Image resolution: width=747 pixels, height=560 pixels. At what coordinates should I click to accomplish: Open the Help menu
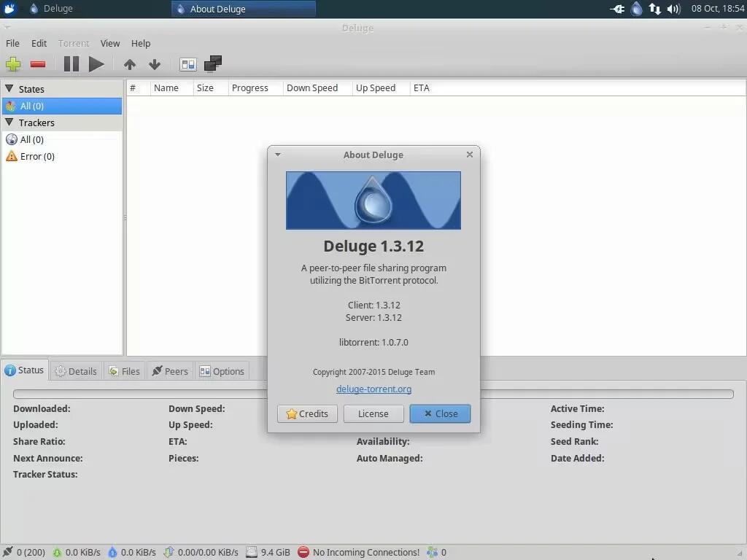(x=141, y=43)
